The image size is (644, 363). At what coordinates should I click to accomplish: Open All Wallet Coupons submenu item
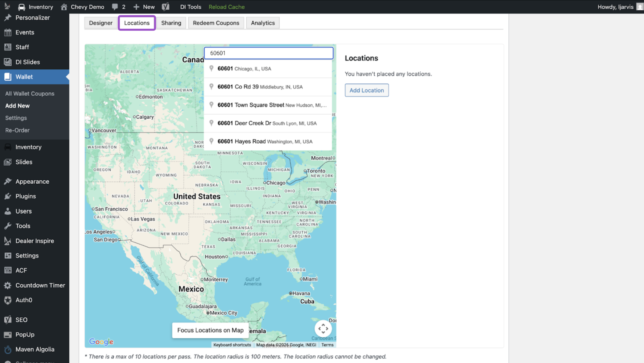point(30,93)
